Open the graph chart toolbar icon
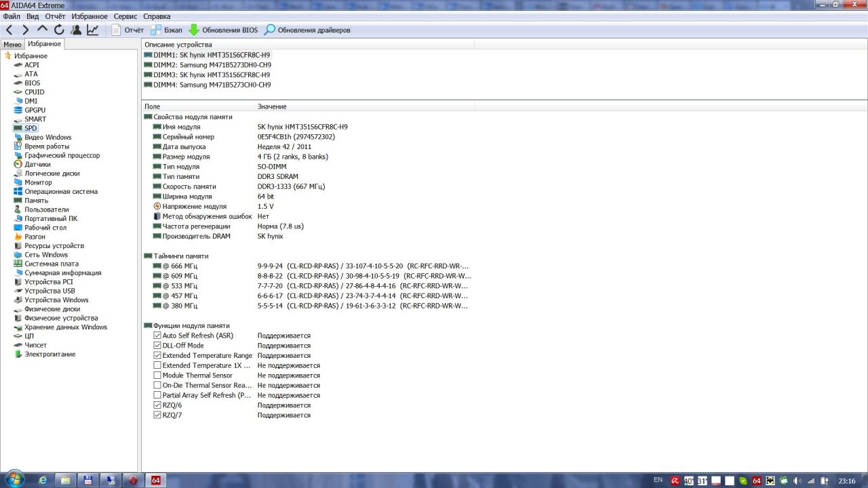868x488 pixels. pyautogui.click(x=93, y=30)
